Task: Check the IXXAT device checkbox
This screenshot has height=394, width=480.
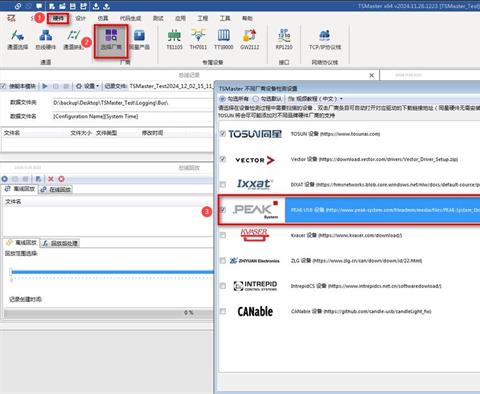Action: tap(223, 184)
